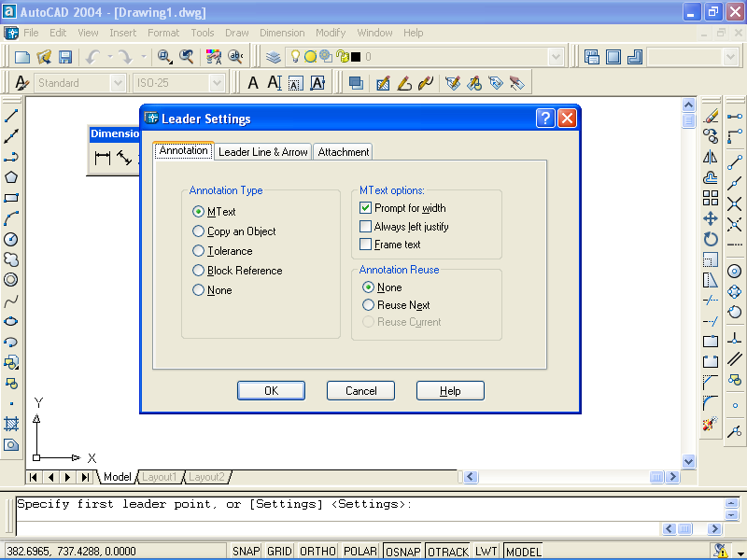Select the Hatch tool

11,424
